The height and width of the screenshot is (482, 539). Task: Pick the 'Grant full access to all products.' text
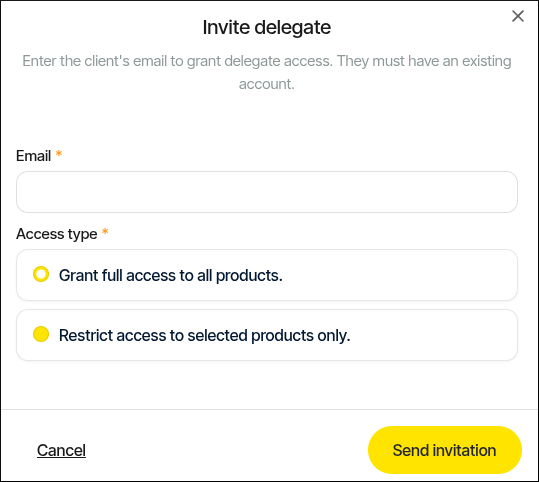tap(170, 275)
